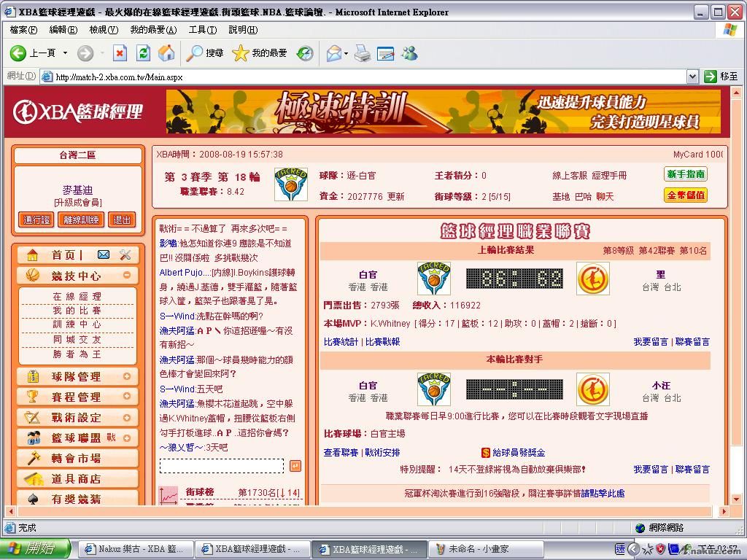
Task: Click the spade icon of 有獎競猜
Action: (32, 499)
